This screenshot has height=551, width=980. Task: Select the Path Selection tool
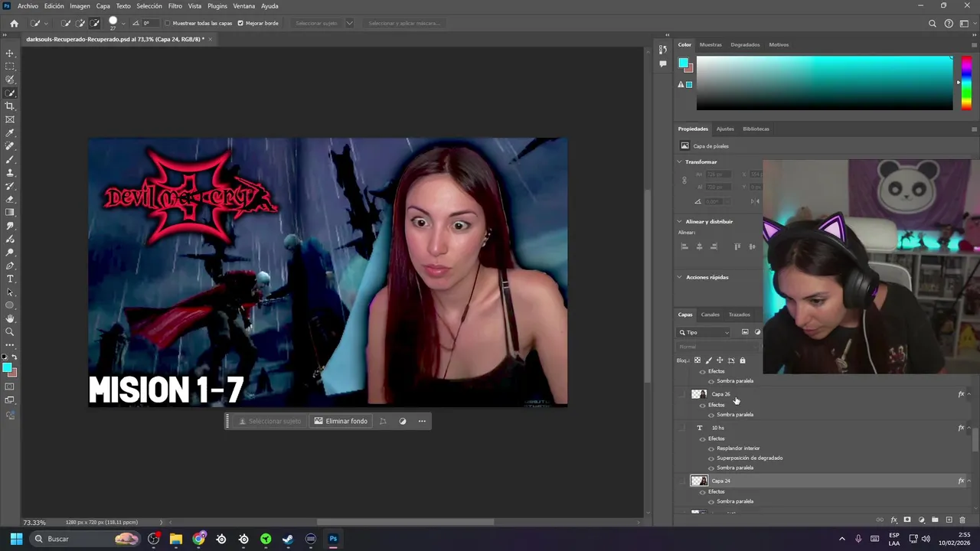pyautogui.click(x=10, y=292)
